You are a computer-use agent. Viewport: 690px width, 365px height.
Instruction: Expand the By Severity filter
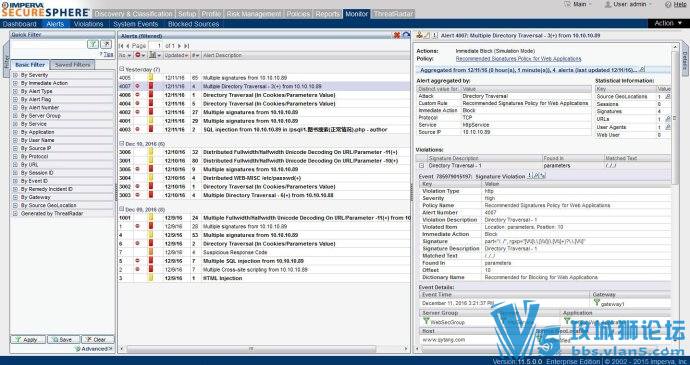[15, 75]
